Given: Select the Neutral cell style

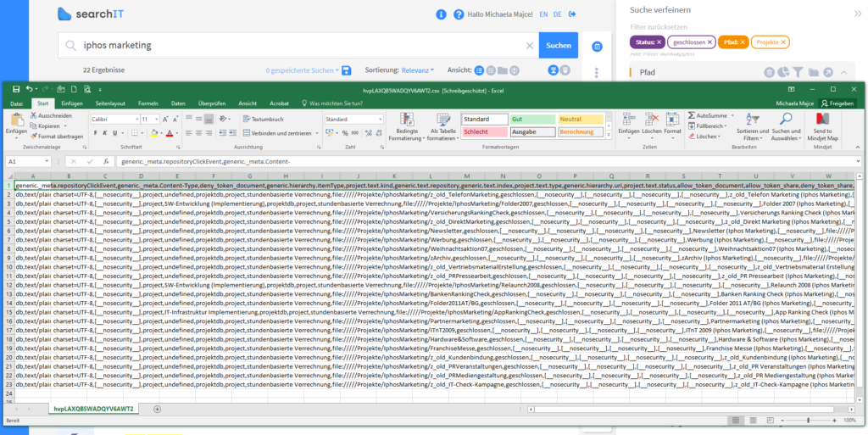Looking at the screenshot, I should pos(580,119).
